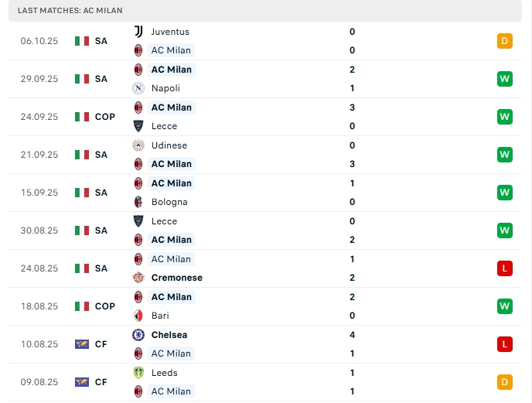
Task: Open the Udinese team name link
Action: (169, 145)
